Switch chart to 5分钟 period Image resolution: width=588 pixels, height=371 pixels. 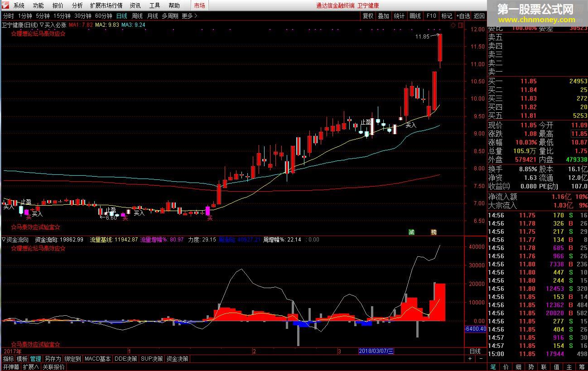(x=43, y=16)
